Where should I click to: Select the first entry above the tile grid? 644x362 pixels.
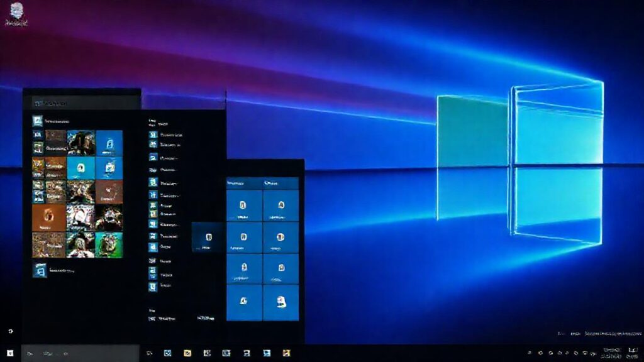[x=52, y=121]
